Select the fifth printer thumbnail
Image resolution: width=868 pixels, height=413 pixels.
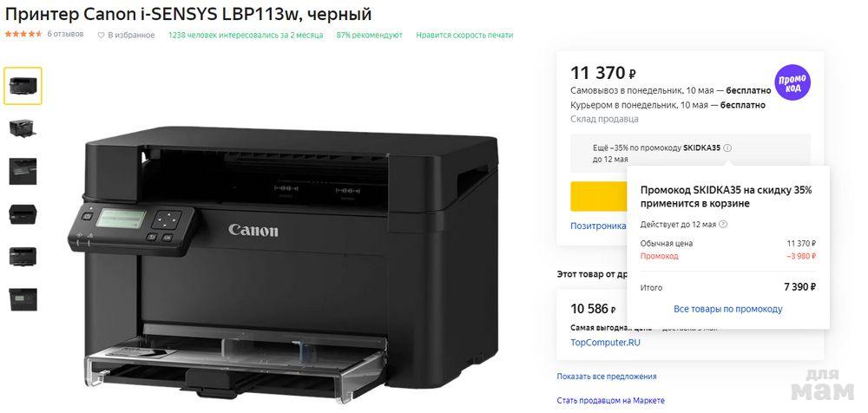tap(23, 256)
